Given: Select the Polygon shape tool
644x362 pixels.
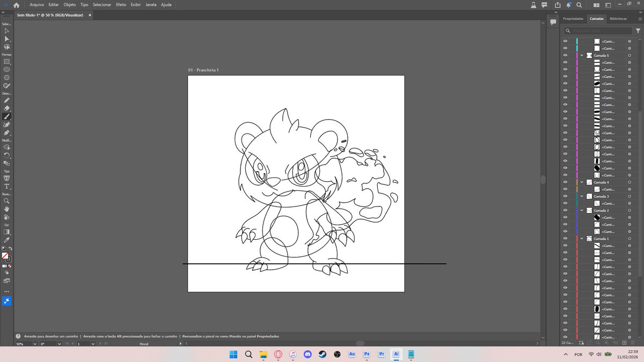Looking at the screenshot, I should click(7, 78).
